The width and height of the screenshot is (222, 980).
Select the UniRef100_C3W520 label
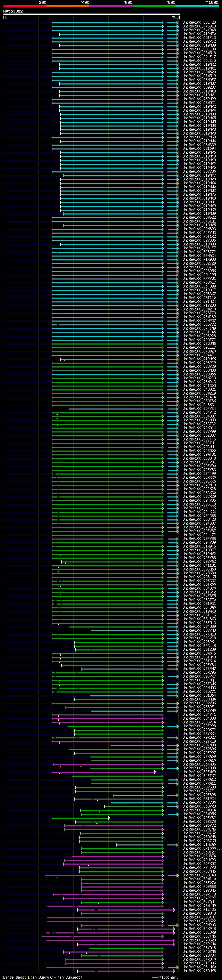[199, 72]
